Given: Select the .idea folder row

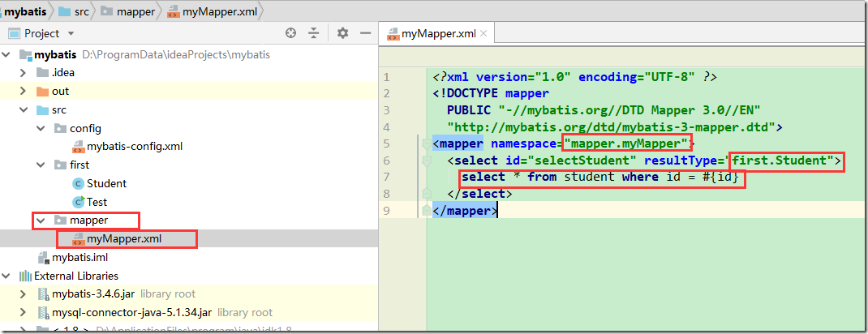Looking at the screenshot, I should coord(188,72).
